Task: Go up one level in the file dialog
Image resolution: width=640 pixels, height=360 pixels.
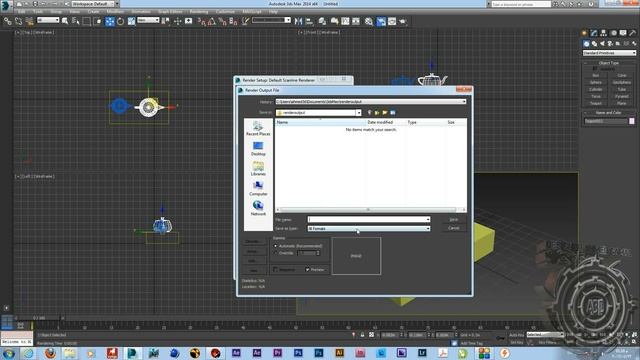Action: (377, 113)
